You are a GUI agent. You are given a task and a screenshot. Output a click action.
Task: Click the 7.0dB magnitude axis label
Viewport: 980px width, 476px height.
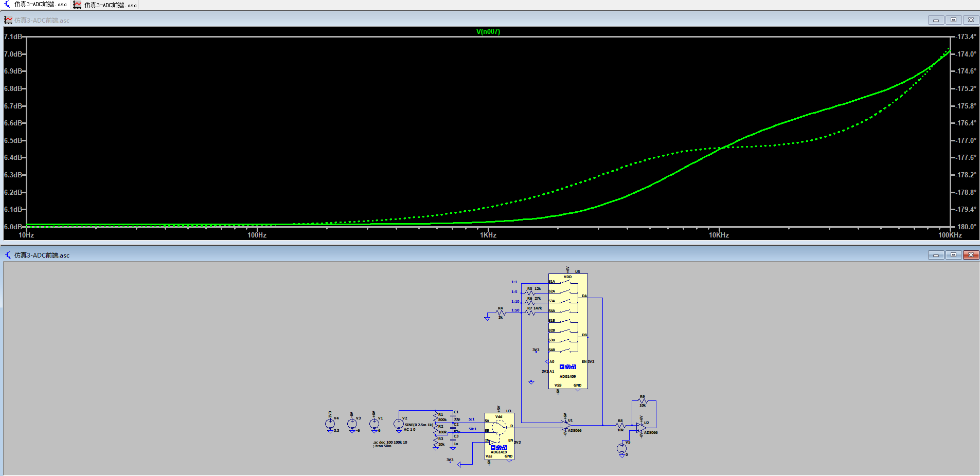(13, 54)
